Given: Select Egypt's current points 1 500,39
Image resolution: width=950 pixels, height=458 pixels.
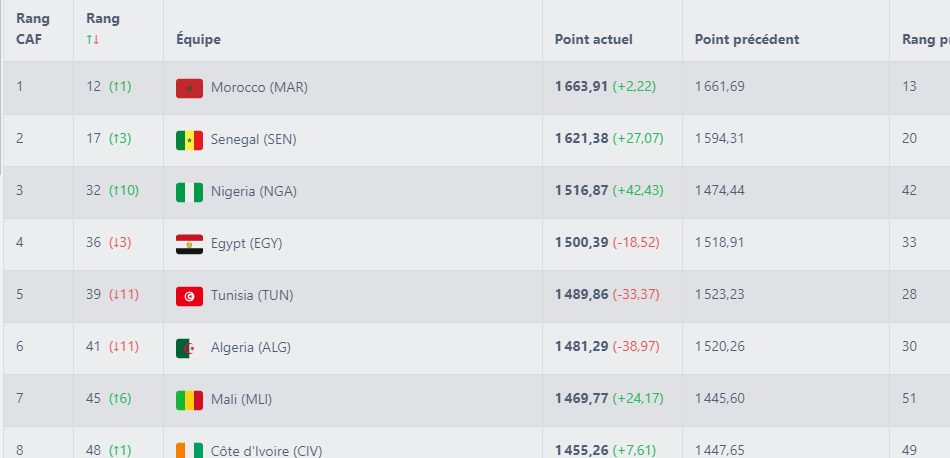Looking at the screenshot, I should click(x=581, y=243).
